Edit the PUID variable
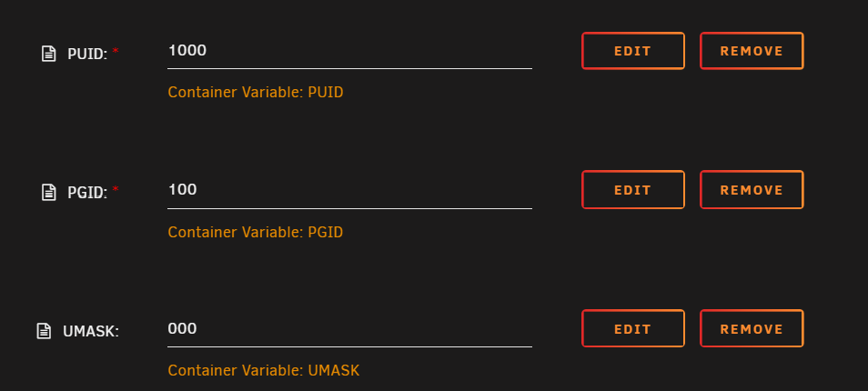 [632, 51]
